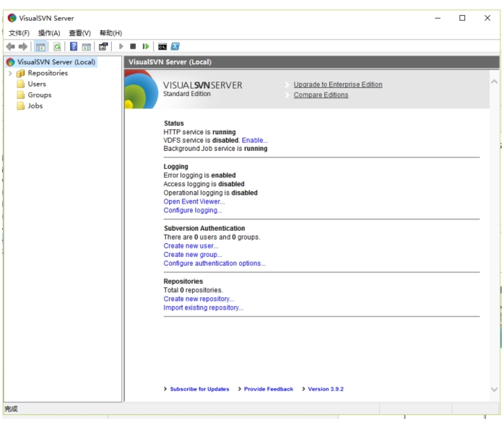
Task: Click the Version 3.9.2 link
Action: click(326, 389)
